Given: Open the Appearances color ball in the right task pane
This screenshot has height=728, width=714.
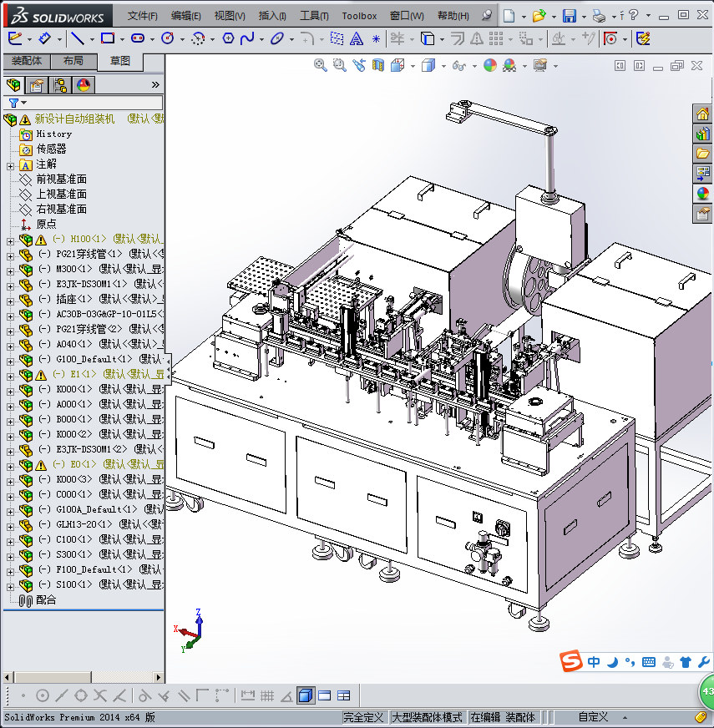Looking at the screenshot, I should coord(702,193).
